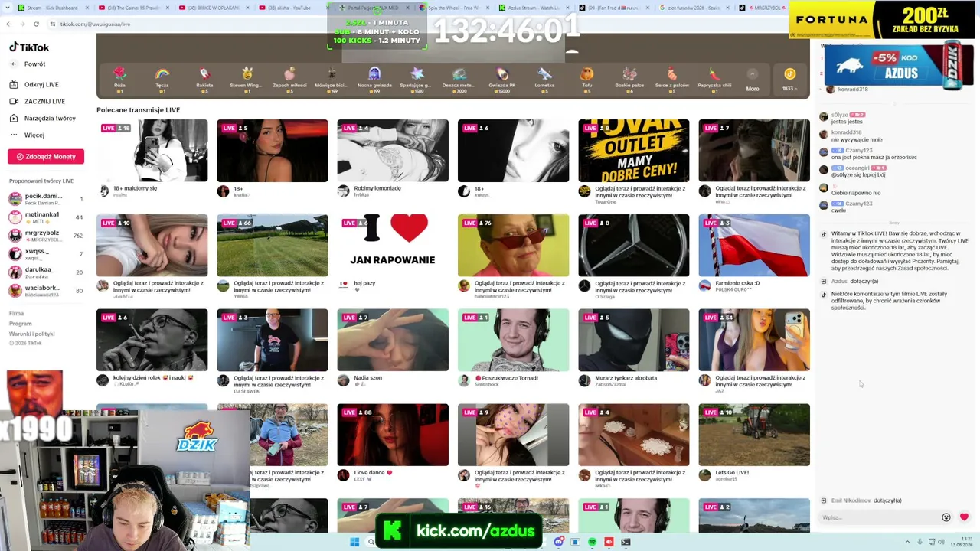980x551 pixels.
Task: Send the Deszcz mete... gift
Action: click(459, 79)
